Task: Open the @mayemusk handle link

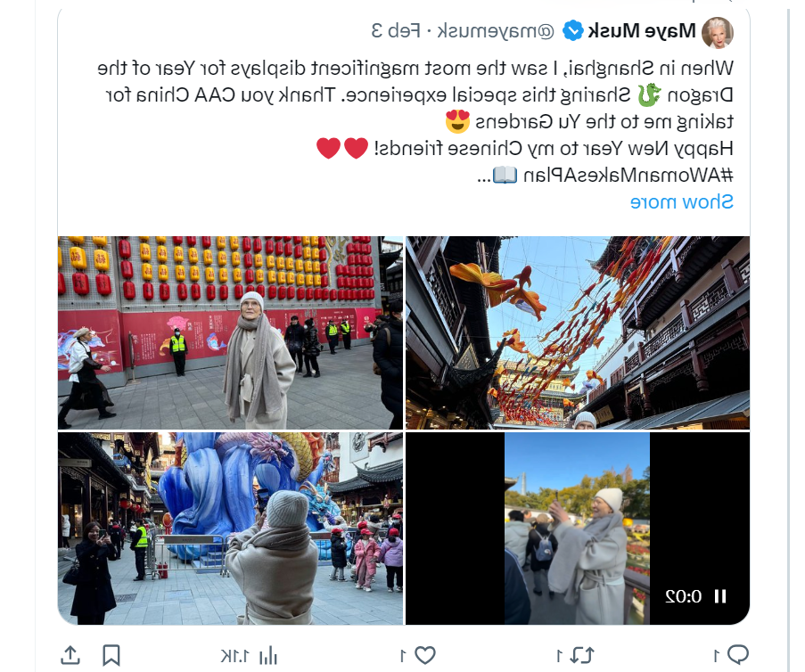Action: pyautogui.click(x=496, y=31)
